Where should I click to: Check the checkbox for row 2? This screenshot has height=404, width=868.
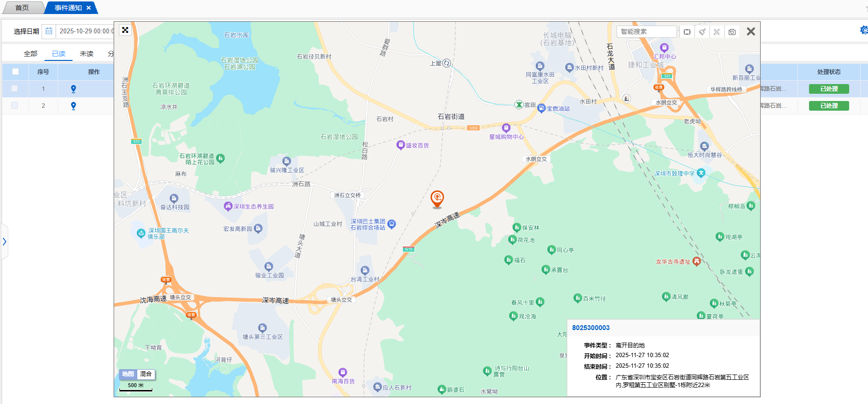(15, 105)
